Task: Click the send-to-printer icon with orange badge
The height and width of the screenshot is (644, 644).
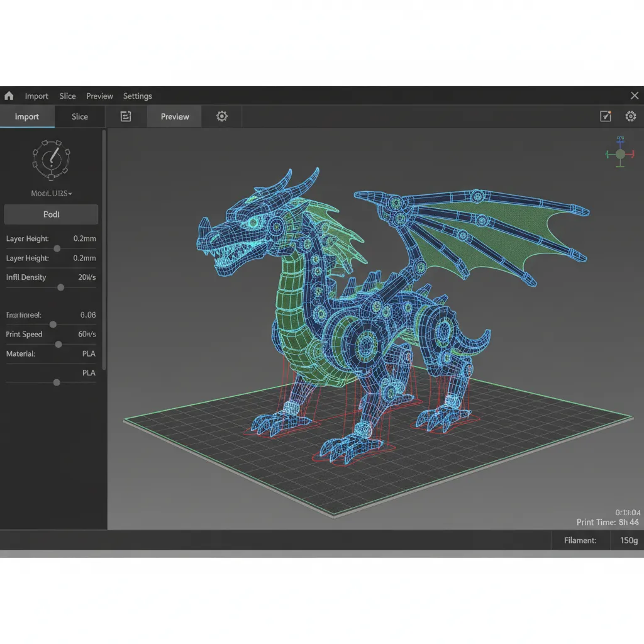Action: click(606, 116)
